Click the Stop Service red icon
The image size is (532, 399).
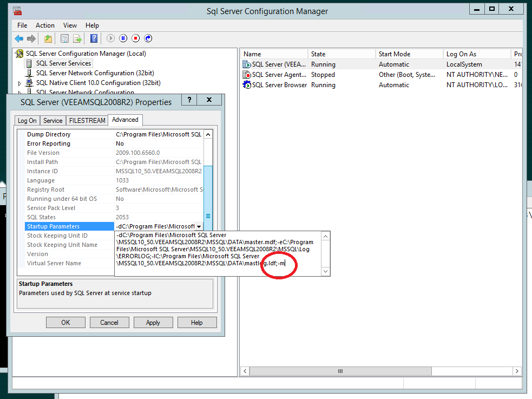tap(136, 38)
